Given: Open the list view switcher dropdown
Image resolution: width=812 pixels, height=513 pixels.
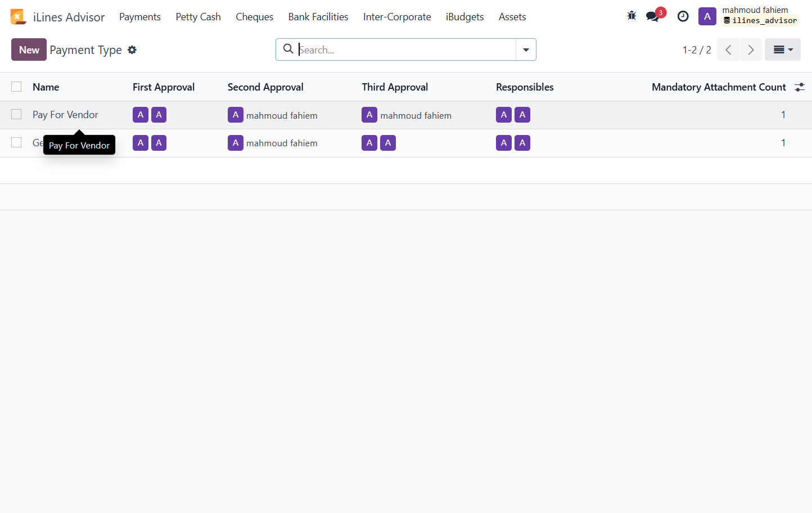Looking at the screenshot, I should [x=783, y=49].
